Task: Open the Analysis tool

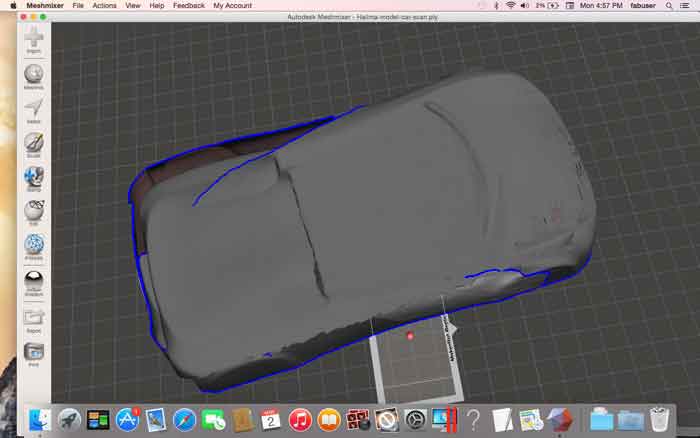Action: 34,247
